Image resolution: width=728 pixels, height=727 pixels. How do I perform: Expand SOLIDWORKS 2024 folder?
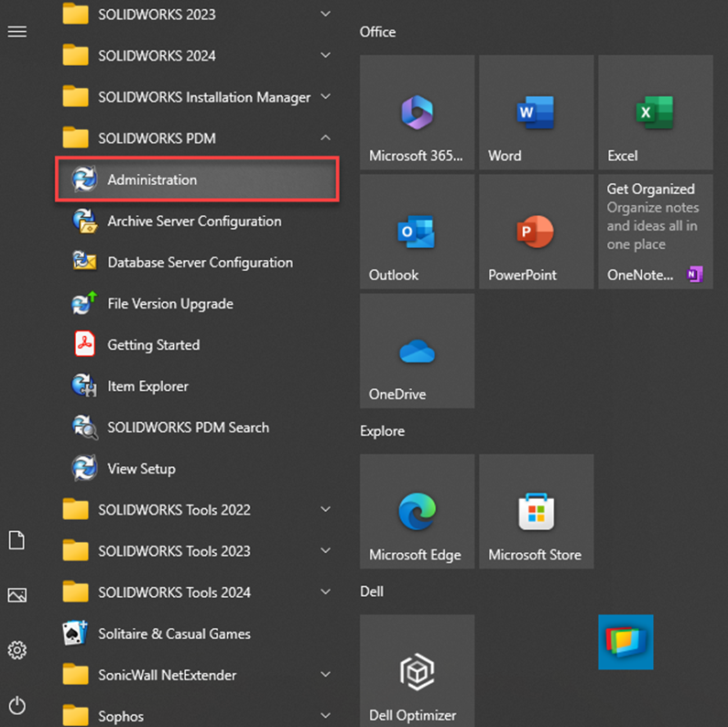197,56
